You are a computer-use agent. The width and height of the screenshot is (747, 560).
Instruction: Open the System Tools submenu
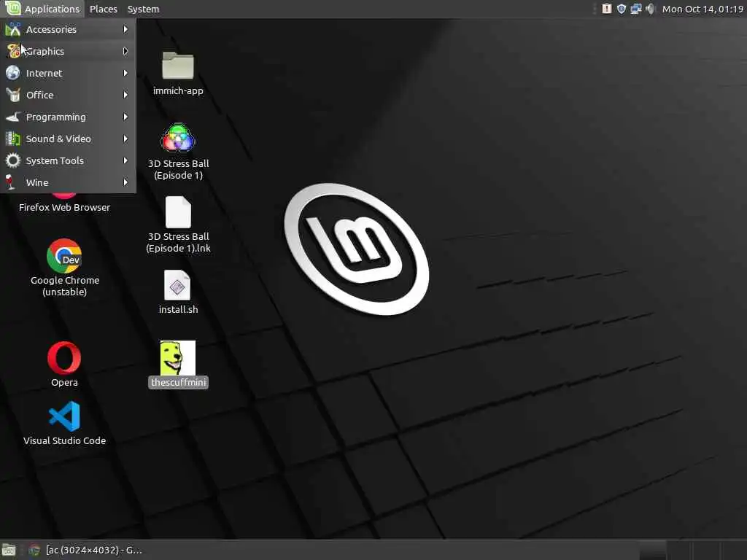pos(68,161)
